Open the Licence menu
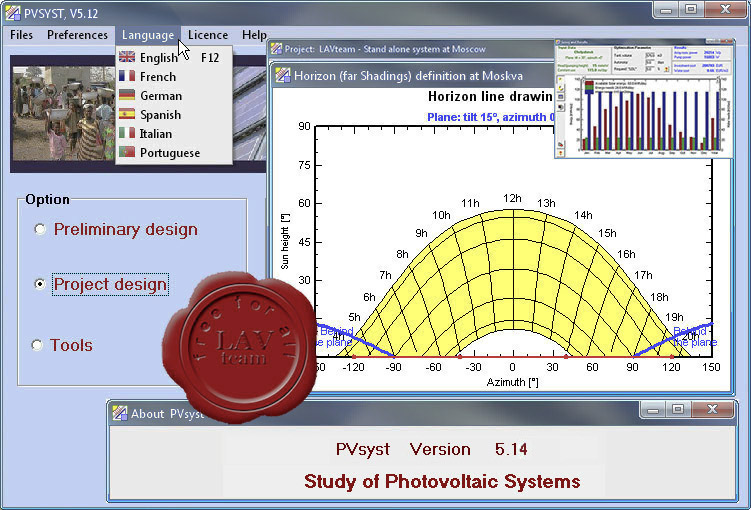Screen dimensions: 751x510 208,35
